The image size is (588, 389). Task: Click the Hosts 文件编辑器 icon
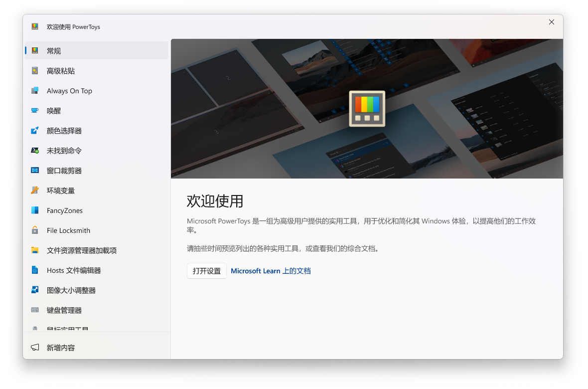click(35, 270)
